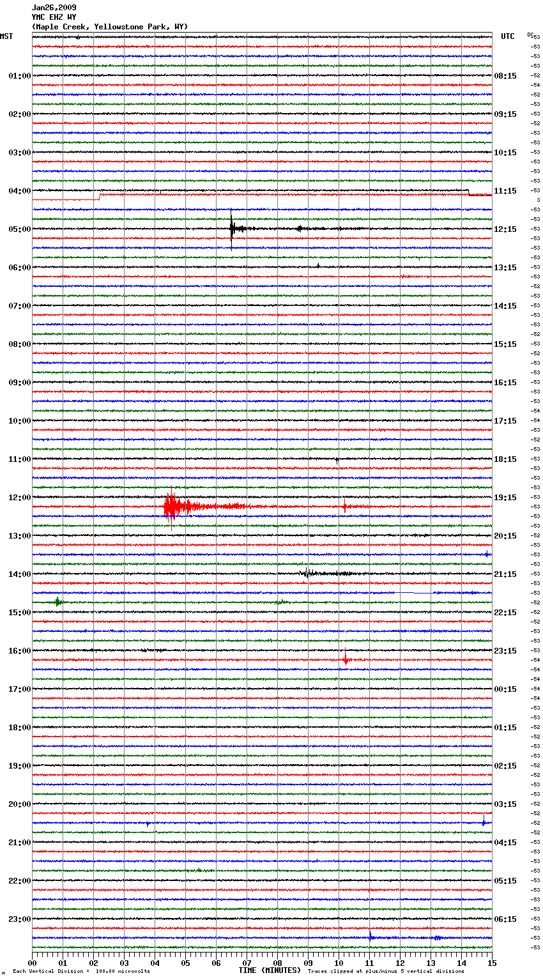Click the TIME (MINUTES) axis title

click(270, 970)
